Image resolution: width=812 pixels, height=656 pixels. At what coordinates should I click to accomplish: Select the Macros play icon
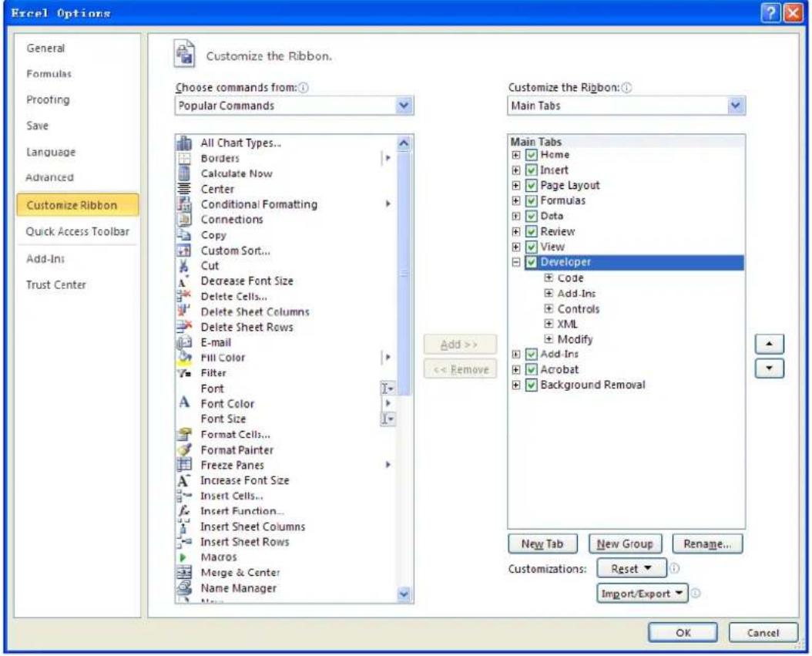pos(183,557)
